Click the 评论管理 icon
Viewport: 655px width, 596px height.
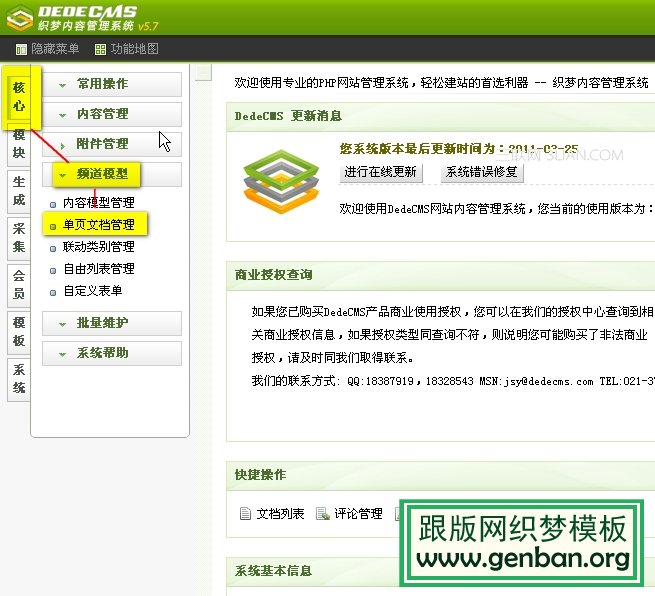coord(323,514)
